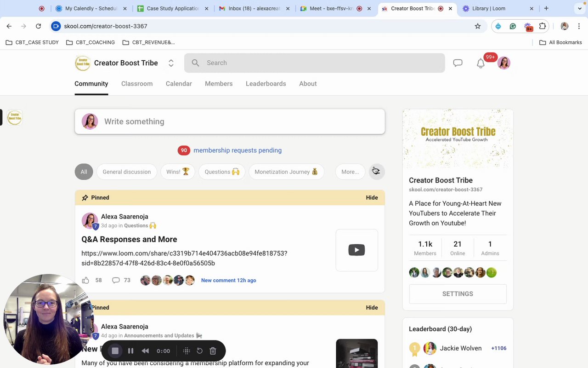
Task: Switch to the Classroom tab
Action: tap(137, 84)
